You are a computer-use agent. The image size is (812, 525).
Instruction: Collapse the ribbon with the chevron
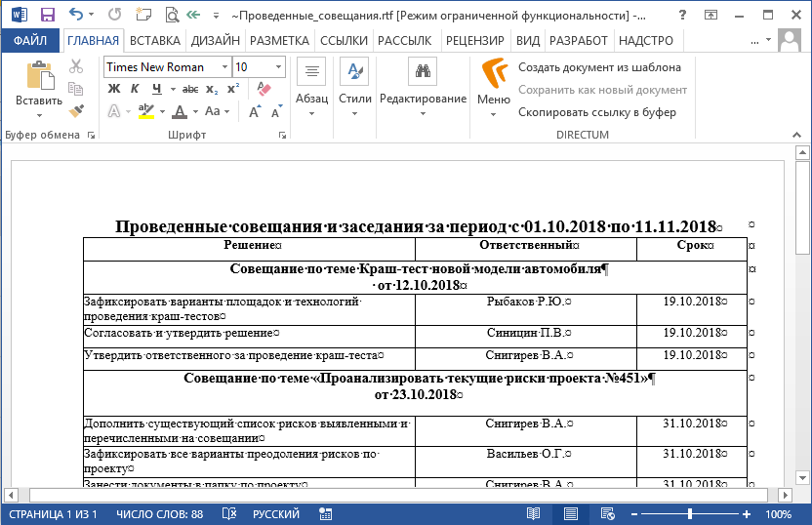796,135
